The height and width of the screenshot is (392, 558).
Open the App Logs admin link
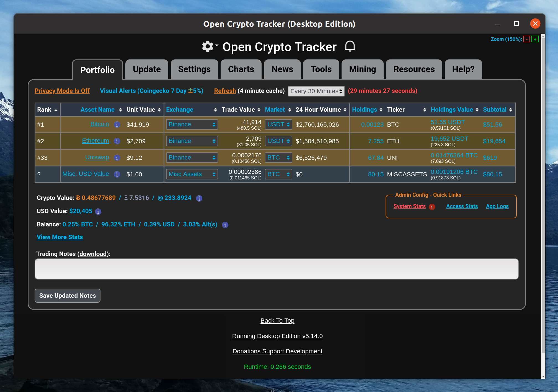497,207
